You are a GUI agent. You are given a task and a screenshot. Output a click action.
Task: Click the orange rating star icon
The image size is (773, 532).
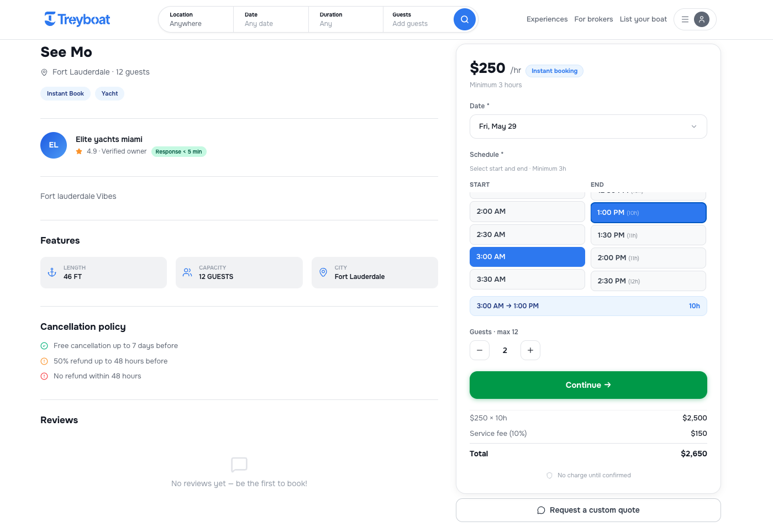[x=79, y=151]
